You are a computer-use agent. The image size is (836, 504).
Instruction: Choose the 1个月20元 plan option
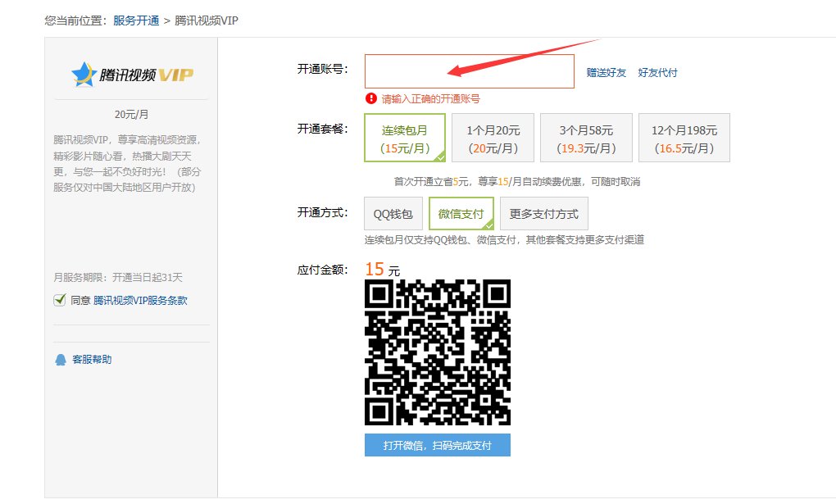(x=493, y=138)
